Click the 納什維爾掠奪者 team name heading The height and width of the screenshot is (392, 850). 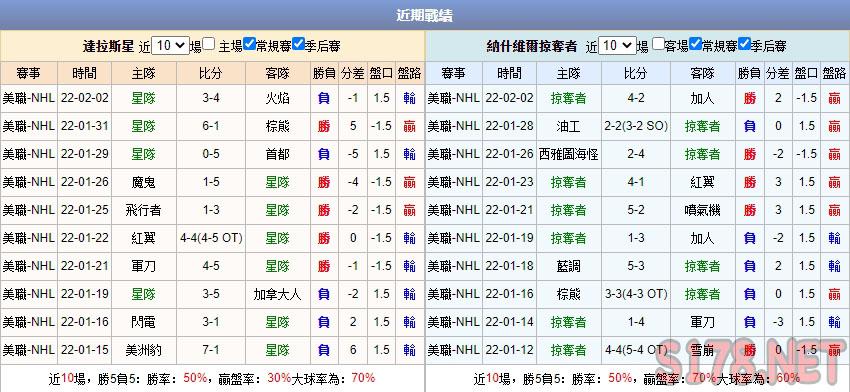[x=532, y=46]
